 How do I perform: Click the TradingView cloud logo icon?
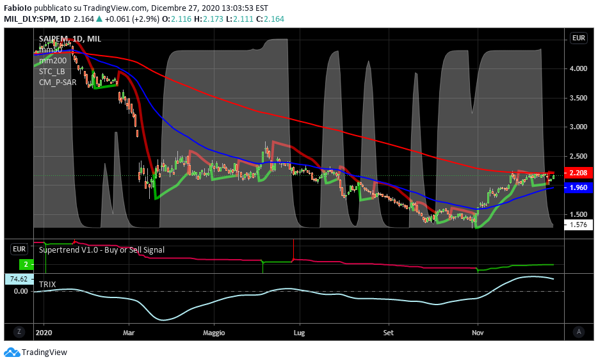pos(12,352)
